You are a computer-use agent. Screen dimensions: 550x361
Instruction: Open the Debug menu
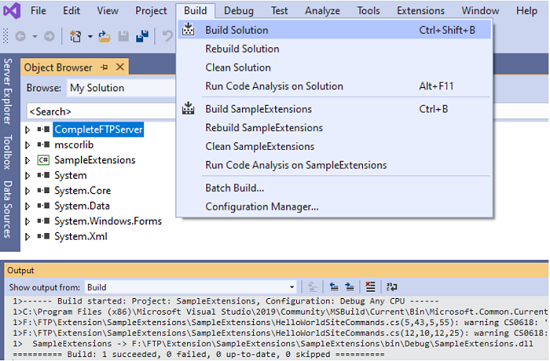pos(239,11)
